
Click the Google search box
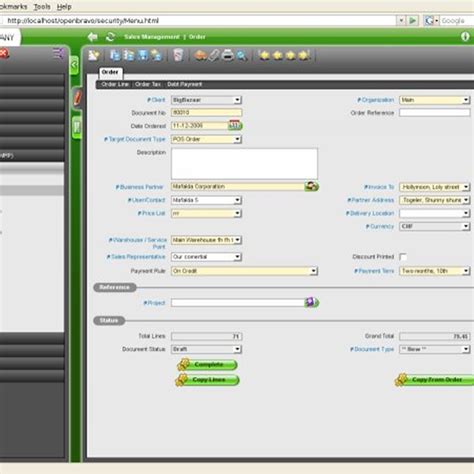point(457,21)
